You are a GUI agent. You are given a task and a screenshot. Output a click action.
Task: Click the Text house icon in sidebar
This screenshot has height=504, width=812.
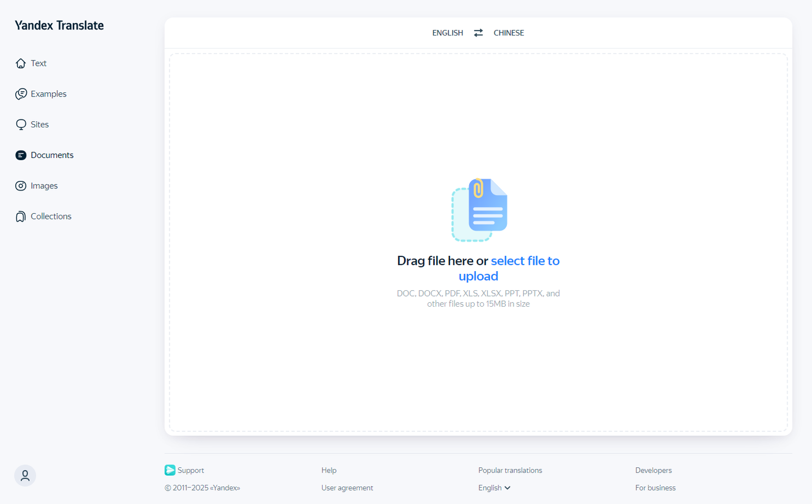coord(21,63)
